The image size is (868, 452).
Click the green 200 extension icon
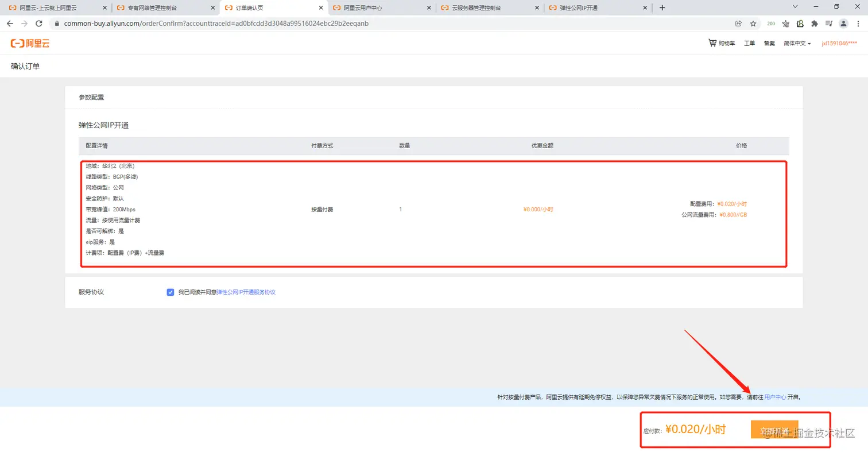point(771,24)
